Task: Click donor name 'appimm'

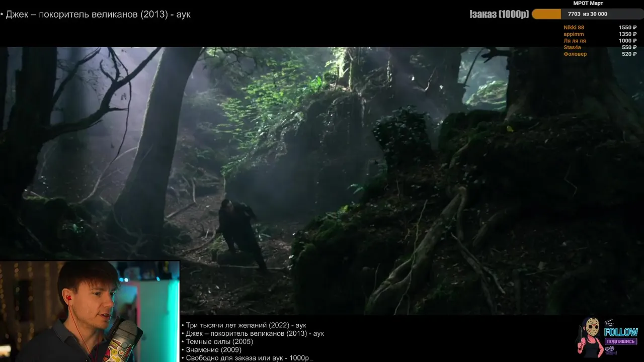Action: 574,34
